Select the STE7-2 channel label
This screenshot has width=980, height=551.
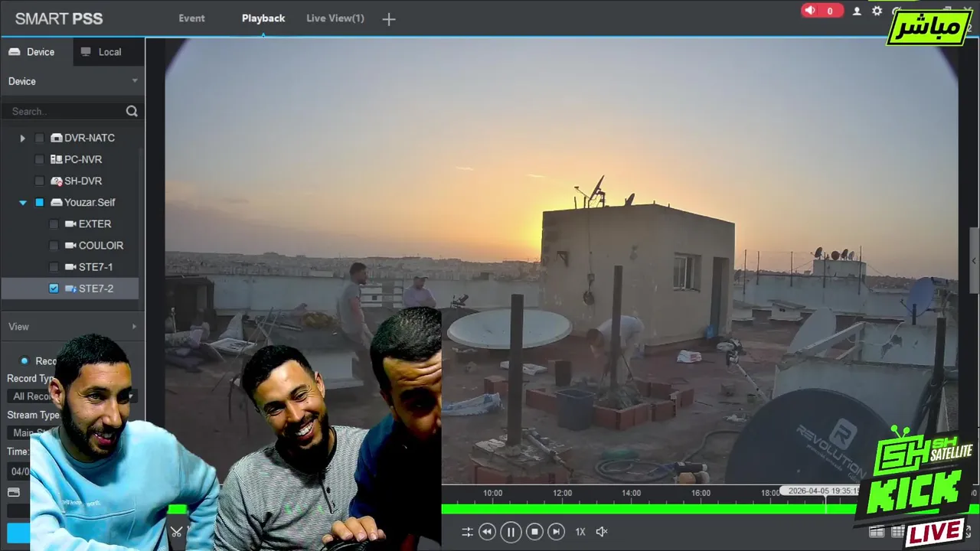pos(96,289)
